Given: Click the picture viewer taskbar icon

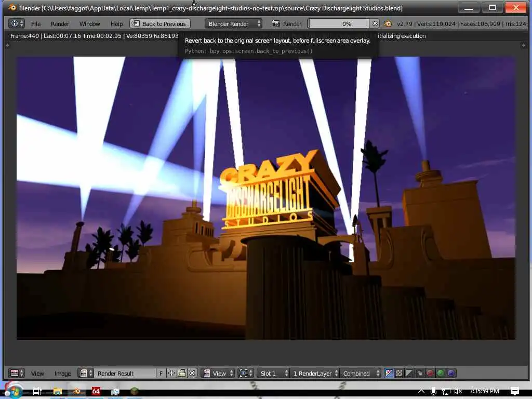Looking at the screenshot, I should (115, 391).
